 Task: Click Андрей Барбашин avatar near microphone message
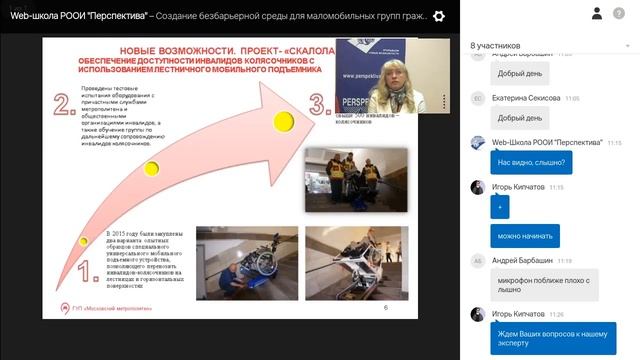[478, 260]
